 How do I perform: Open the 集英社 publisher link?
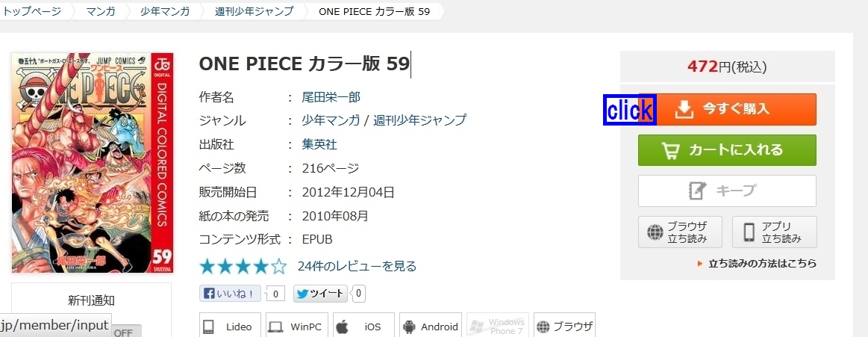(319, 145)
